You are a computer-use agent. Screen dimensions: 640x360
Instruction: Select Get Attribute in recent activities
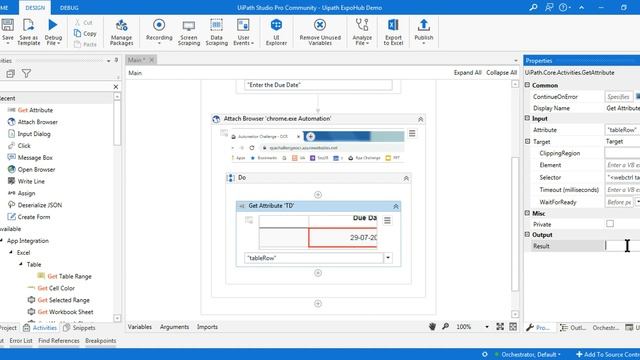[31, 110]
